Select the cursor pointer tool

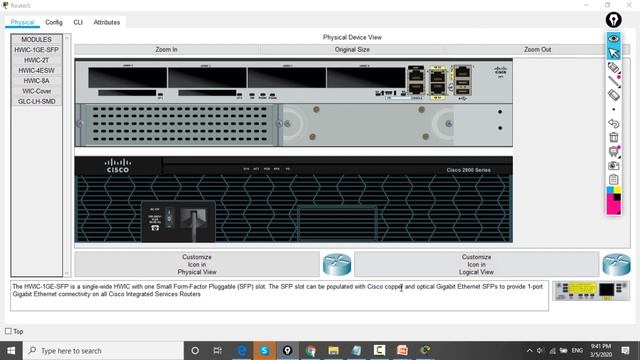[x=613, y=53]
